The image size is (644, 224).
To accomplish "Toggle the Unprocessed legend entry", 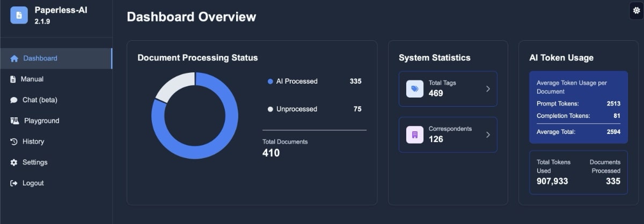I will (x=292, y=109).
